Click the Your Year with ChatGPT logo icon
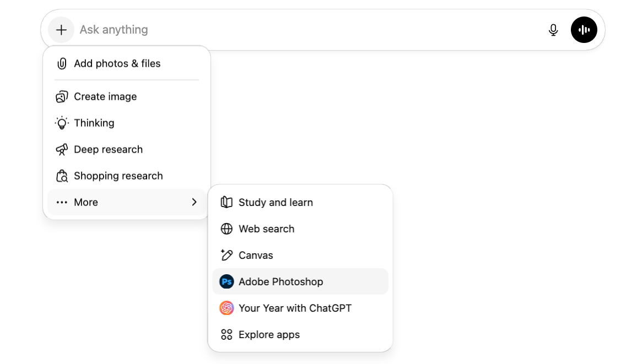 (226, 308)
